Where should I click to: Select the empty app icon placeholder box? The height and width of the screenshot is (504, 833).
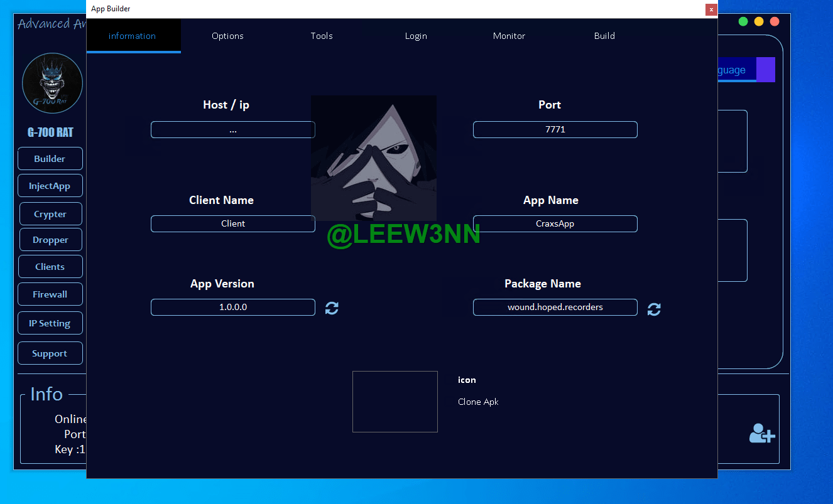tap(395, 402)
